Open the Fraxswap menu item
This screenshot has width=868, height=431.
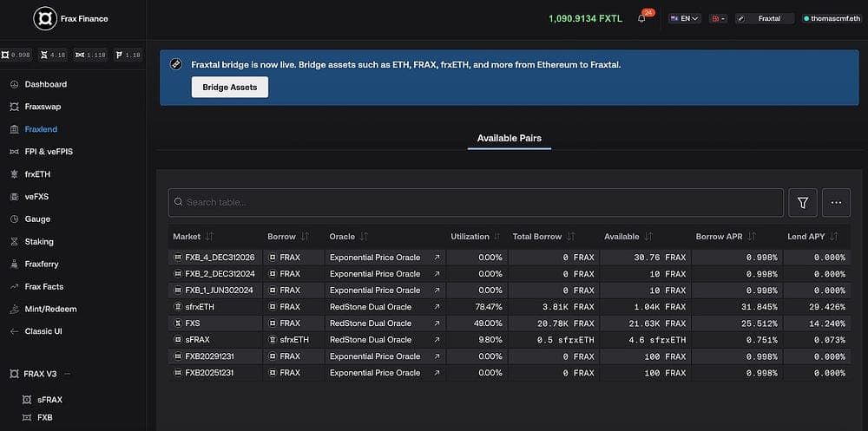pyautogui.click(x=43, y=107)
